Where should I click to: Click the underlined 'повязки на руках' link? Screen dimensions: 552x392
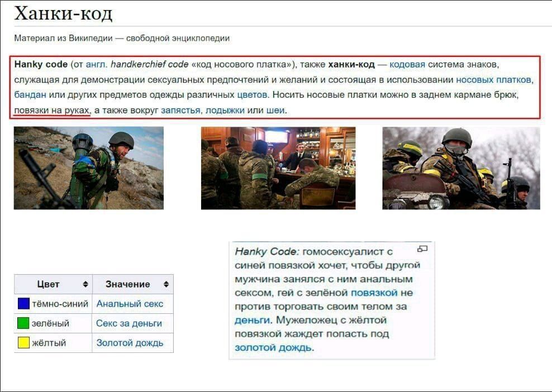pyautogui.click(x=52, y=110)
